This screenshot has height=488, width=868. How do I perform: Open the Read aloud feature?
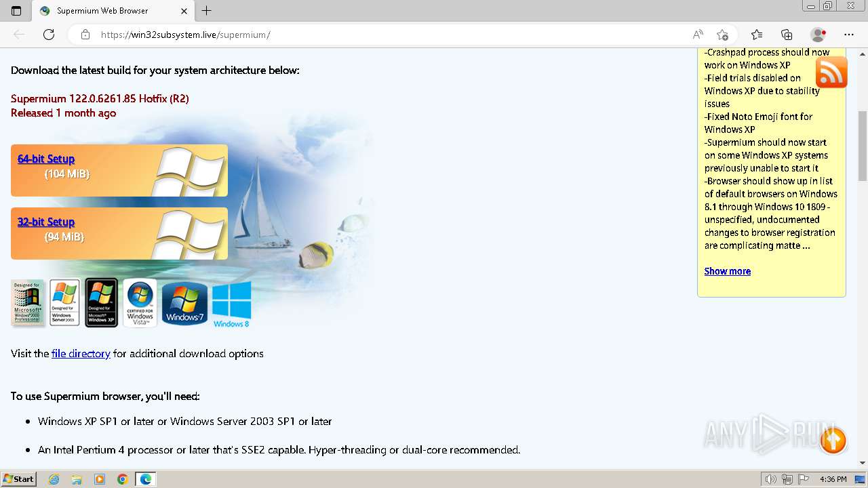[698, 35]
